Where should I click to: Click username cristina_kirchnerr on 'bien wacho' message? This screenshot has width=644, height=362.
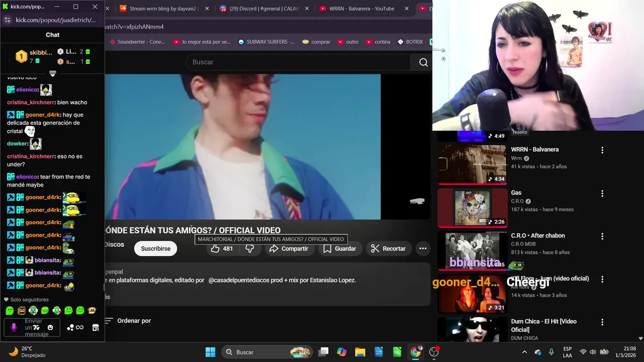(30, 102)
